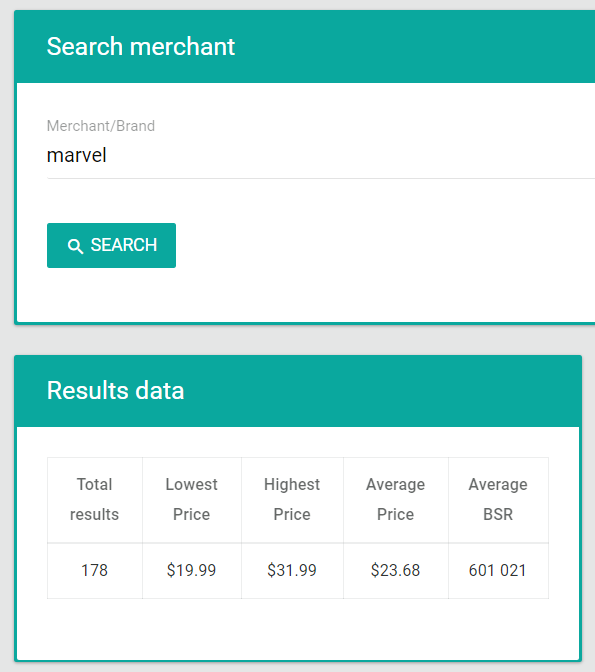Image resolution: width=595 pixels, height=672 pixels.
Task: Click the Search merchant title text
Action: coord(141,46)
